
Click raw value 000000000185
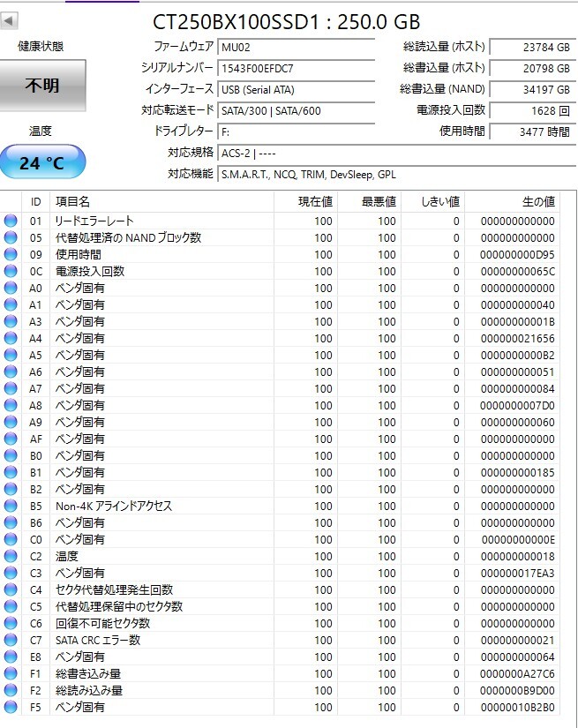pyautogui.click(x=518, y=473)
